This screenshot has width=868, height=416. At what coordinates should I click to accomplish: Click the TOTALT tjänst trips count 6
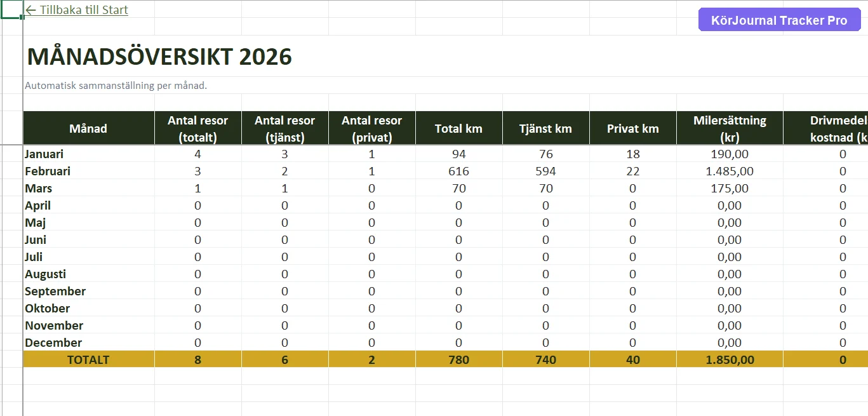pos(284,359)
